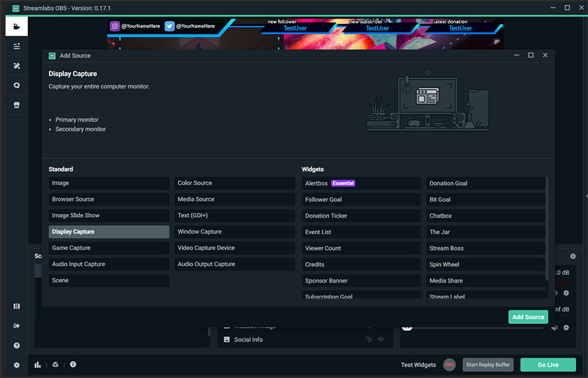Click the Twitter icon in preview overlay
The height and width of the screenshot is (378, 588).
click(x=169, y=26)
